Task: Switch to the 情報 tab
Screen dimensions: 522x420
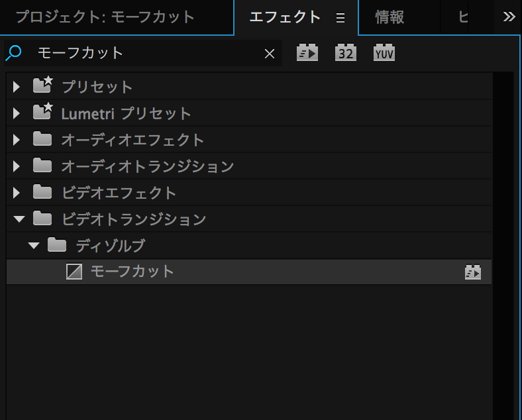Action: 390,17
